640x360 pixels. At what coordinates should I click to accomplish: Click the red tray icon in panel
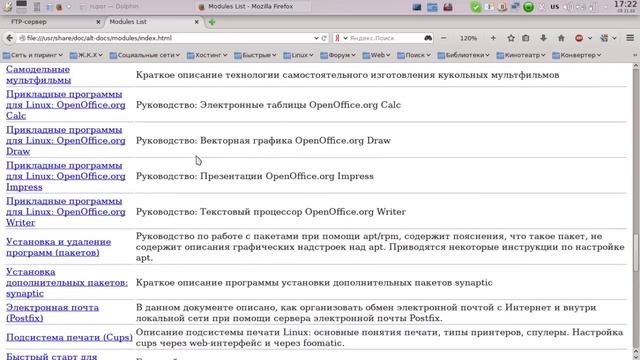tap(448, 7)
